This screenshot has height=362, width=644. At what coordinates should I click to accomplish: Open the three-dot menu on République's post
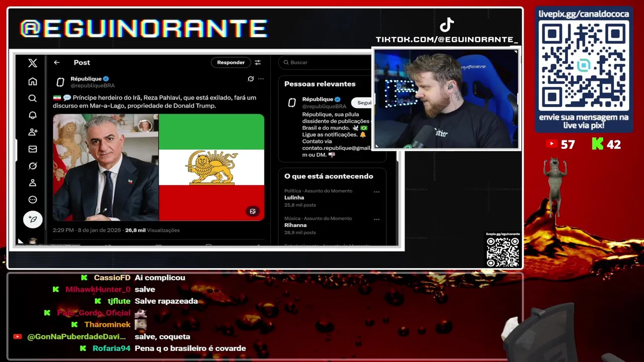[x=261, y=78]
